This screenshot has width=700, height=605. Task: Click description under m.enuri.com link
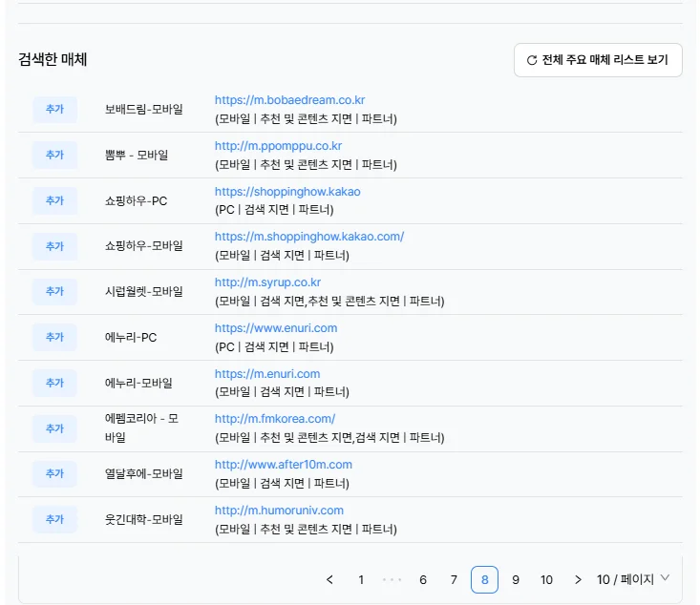[x=282, y=392]
